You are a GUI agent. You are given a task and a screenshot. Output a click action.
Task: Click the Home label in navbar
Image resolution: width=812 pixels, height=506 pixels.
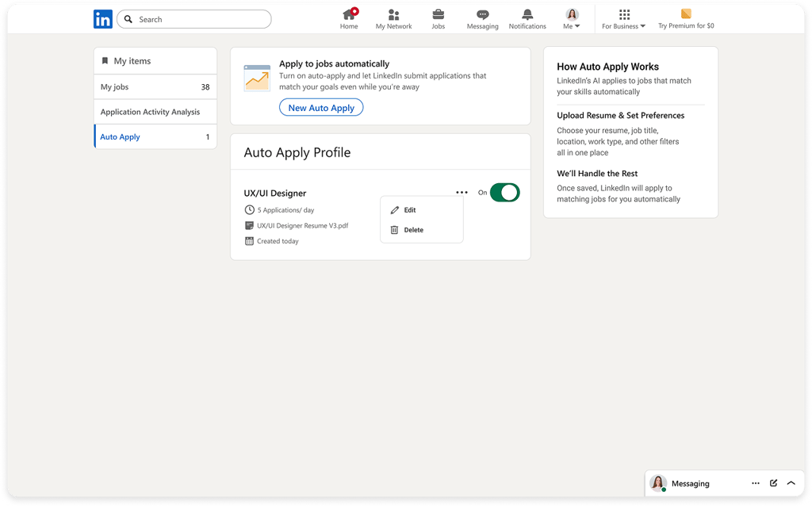(349, 26)
